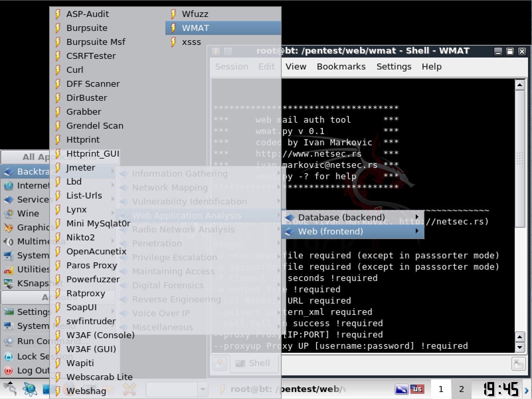
Task: Click the terminal scrollbar down arrow at bottom
Action: pyautogui.click(x=520, y=348)
